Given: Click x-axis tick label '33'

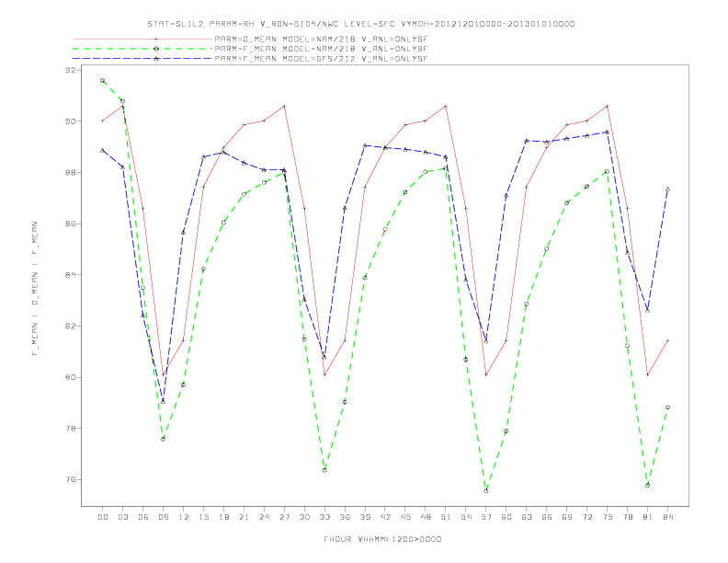Looking at the screenshot, I should coord(324,517).
